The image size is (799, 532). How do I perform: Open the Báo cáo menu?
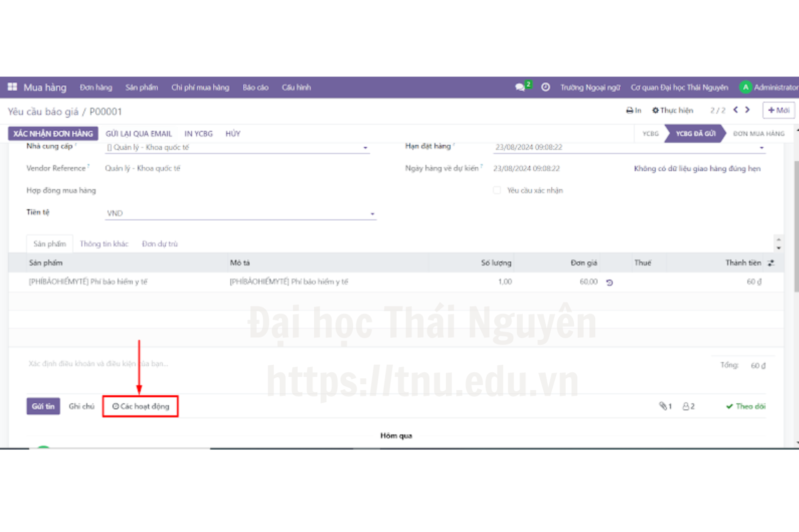coord(256,87)
